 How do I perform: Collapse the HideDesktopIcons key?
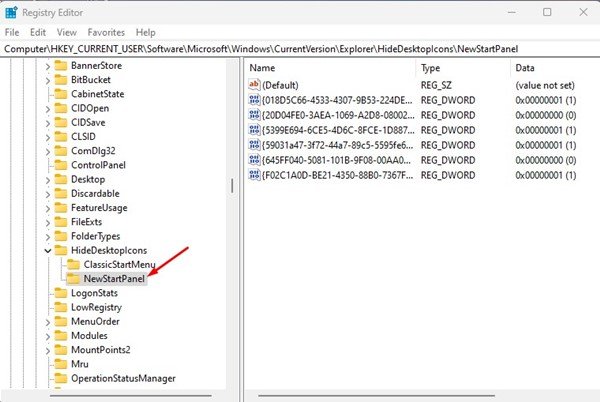point(47,251)
